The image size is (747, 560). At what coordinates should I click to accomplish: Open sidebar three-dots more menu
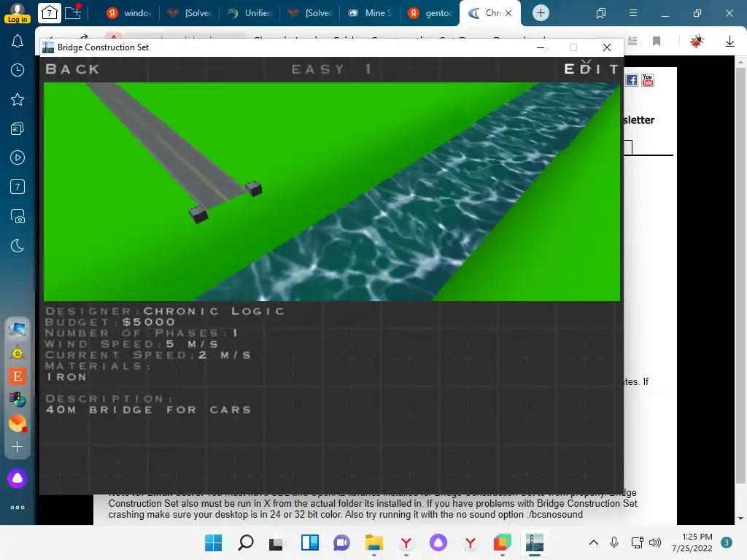(x=18, y=507)
